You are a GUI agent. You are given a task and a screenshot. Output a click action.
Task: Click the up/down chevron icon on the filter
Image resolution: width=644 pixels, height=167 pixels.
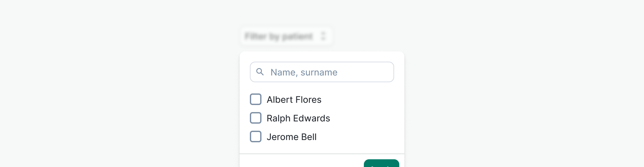(323, 36)
